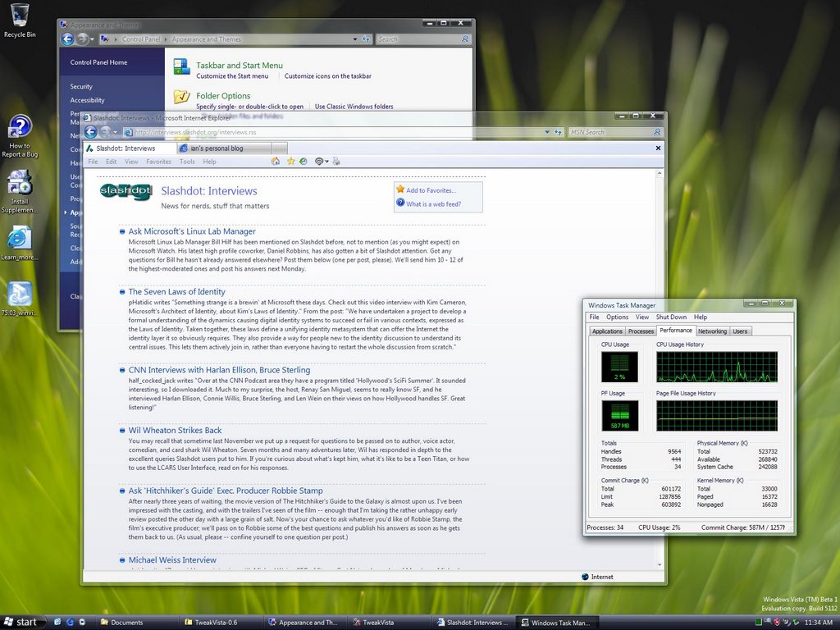This screenshot has height=630, width=840.
Task: Expand the IE address bar dropdown arrow
Action: pyautogui.click(x=549, y=132)
